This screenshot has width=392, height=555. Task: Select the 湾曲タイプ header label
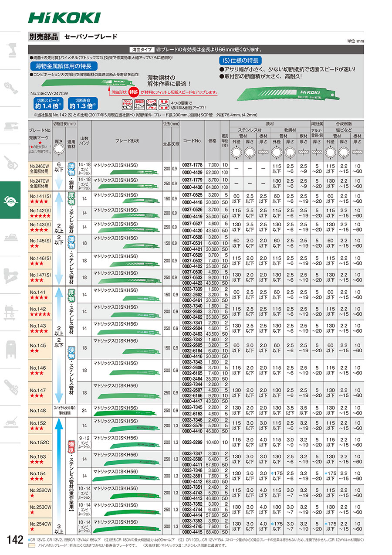[142, 50]
